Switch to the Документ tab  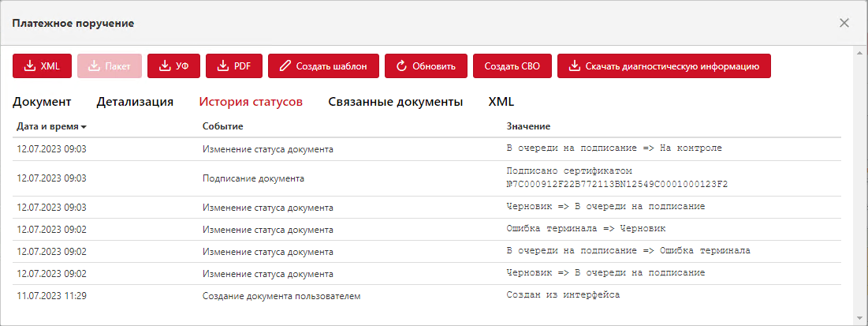coord(42,102)
